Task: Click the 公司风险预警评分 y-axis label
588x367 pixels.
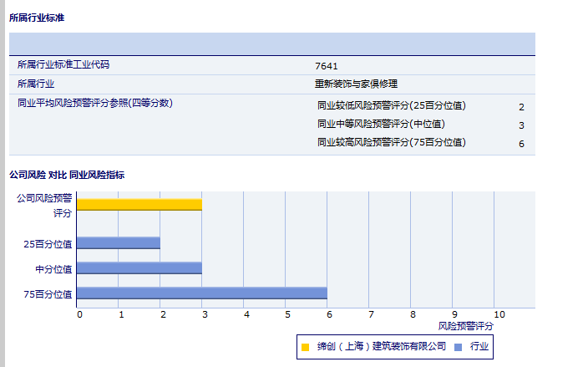Action: pos(44,206)
